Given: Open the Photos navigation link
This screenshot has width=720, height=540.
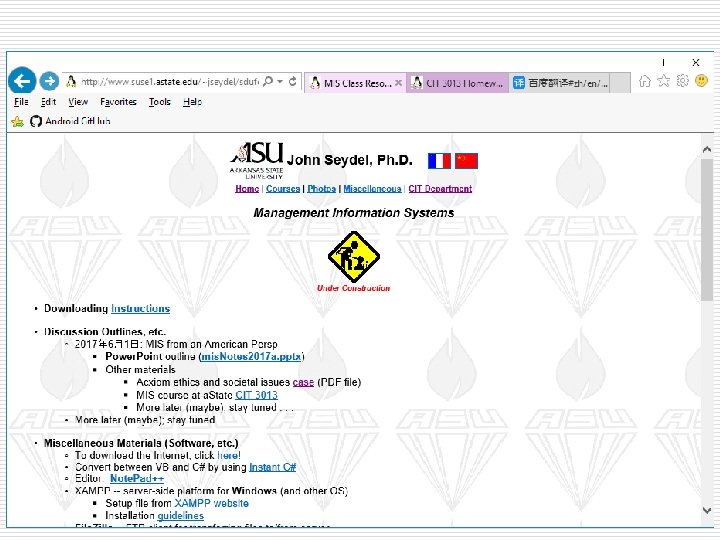Looking at the screenshot, I should point(321,189).
